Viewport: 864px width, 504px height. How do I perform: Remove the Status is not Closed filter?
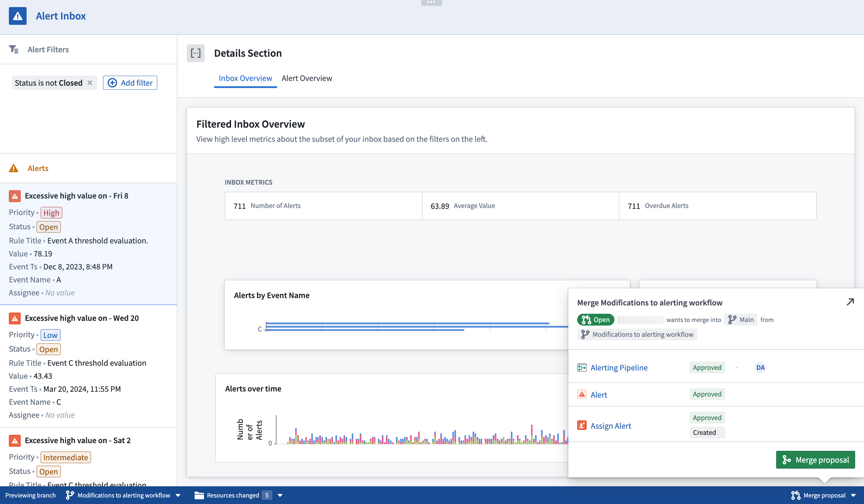90,83
